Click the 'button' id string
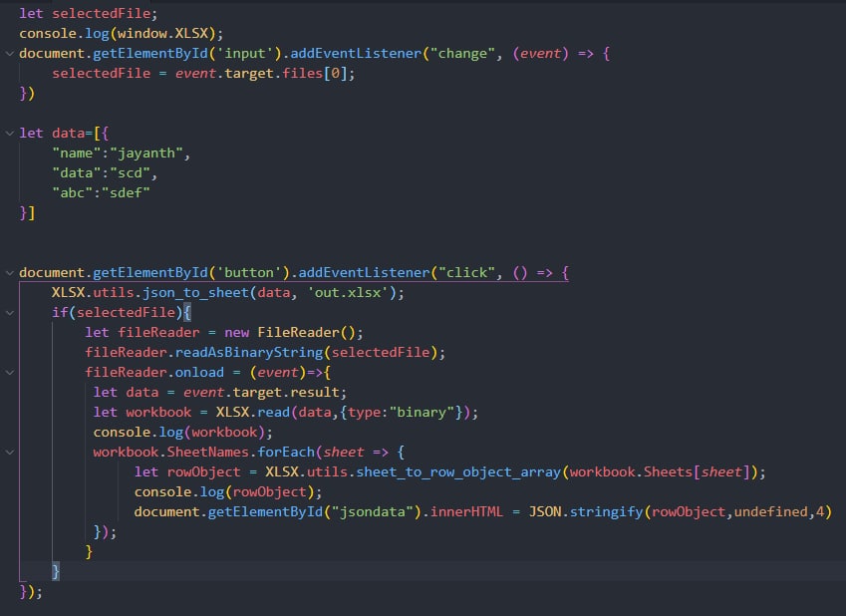 tap(249, 273)
